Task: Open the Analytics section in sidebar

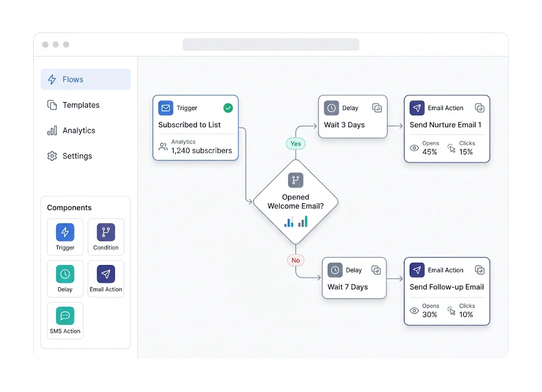Action: click(85, 131)
